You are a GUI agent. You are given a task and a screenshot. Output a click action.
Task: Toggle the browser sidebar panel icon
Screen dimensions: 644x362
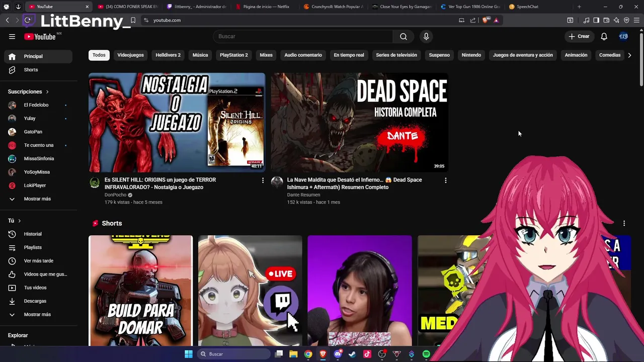tap(596, 20)
